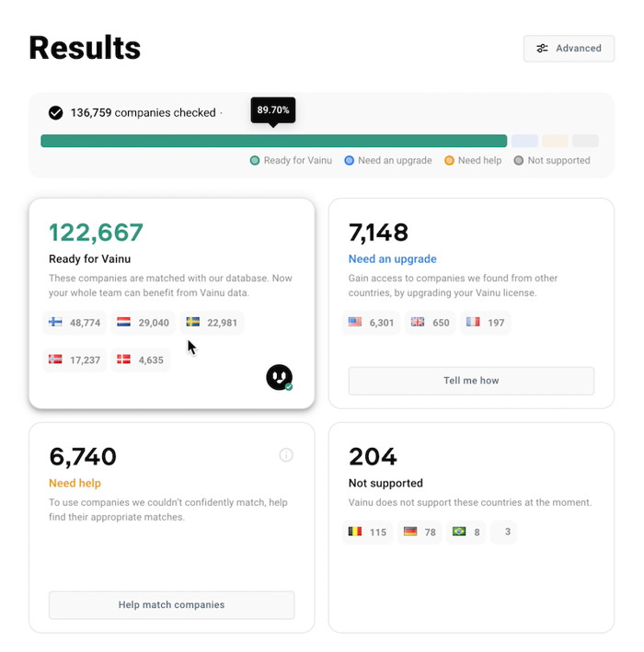Click the info icon in Need help card

tap(286, 455)
